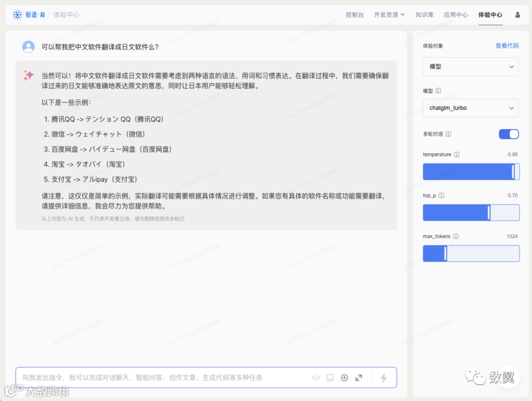
Task: Open 应用中心 in top navigation
Action: (456, 15)
